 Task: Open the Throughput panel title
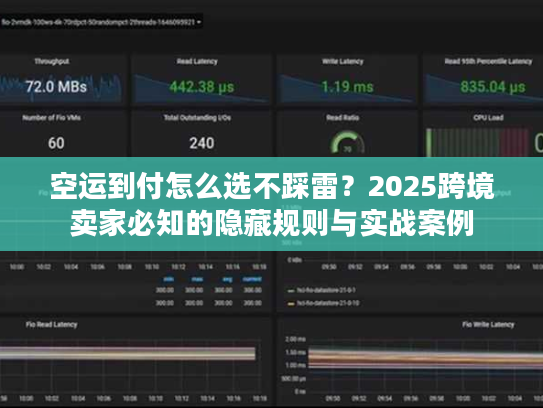pos(52,61)
